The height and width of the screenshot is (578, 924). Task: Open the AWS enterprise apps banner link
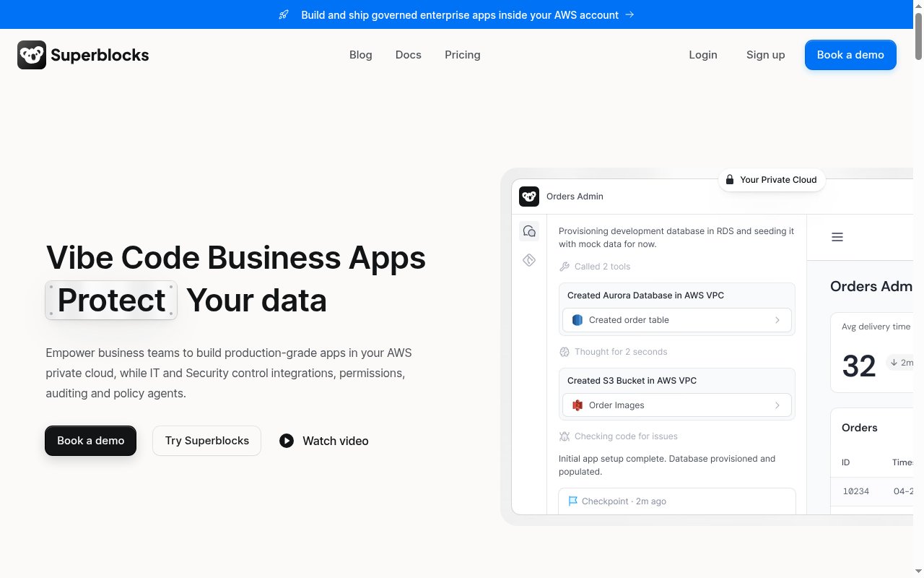click(460, 14)
